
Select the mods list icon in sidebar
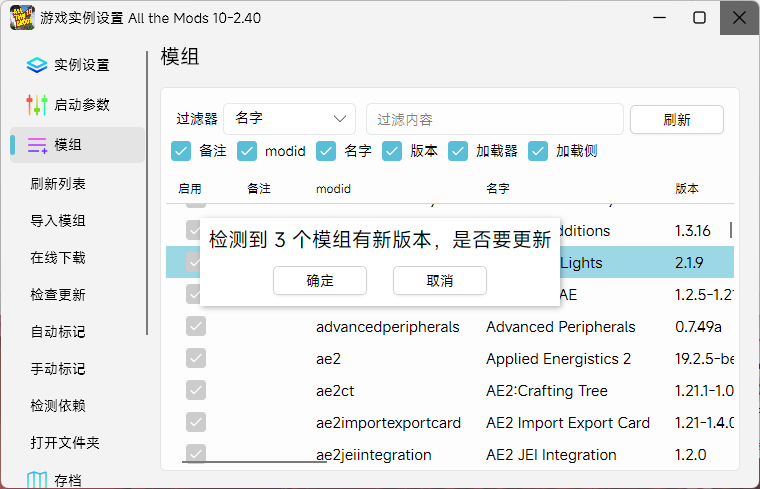[x=37, y=145]
